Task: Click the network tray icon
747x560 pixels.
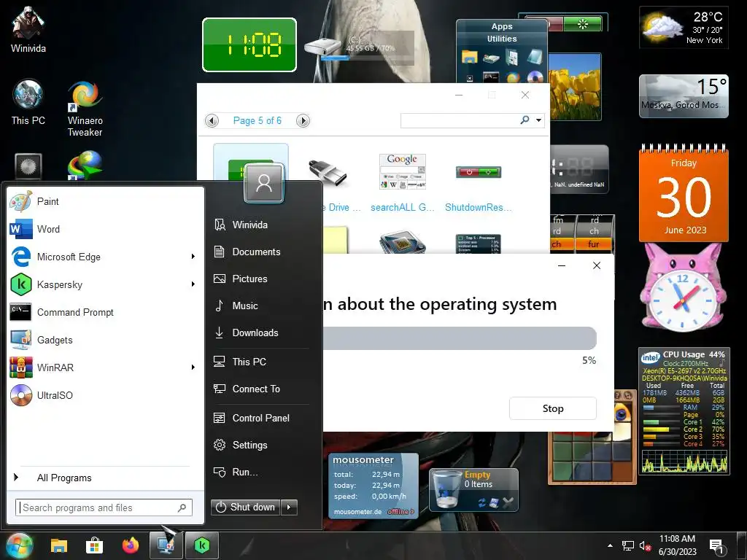Action: coord(628,545)
